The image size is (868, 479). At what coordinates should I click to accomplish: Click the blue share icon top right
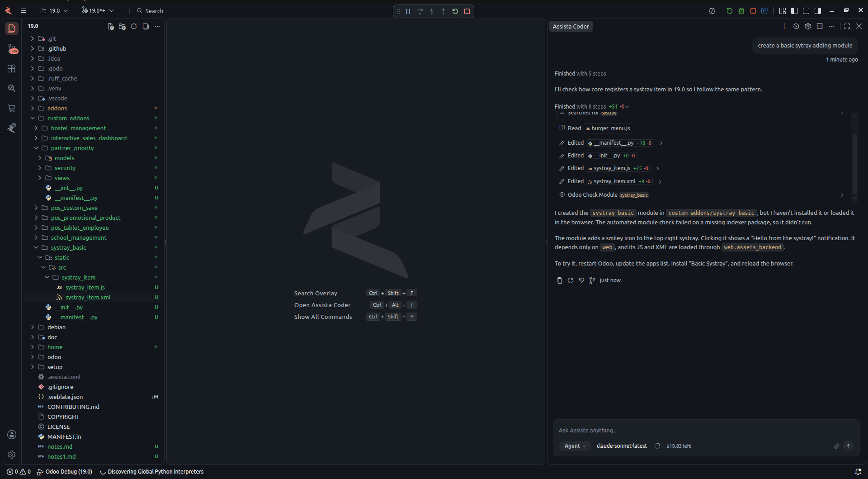[765, 11]
